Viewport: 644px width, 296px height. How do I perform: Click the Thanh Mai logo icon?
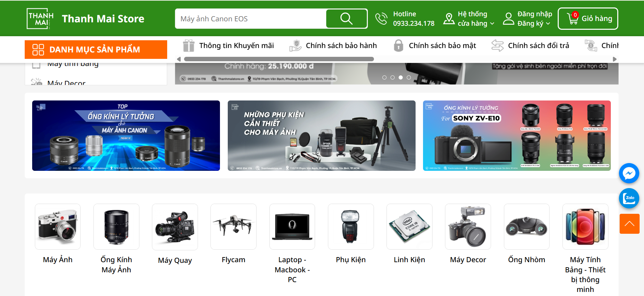[40, 19]
